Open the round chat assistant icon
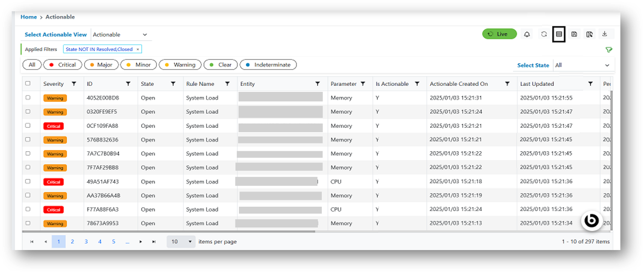Image resolution: width=644 pixels, height=273 pixels. [x=591, y=221]
